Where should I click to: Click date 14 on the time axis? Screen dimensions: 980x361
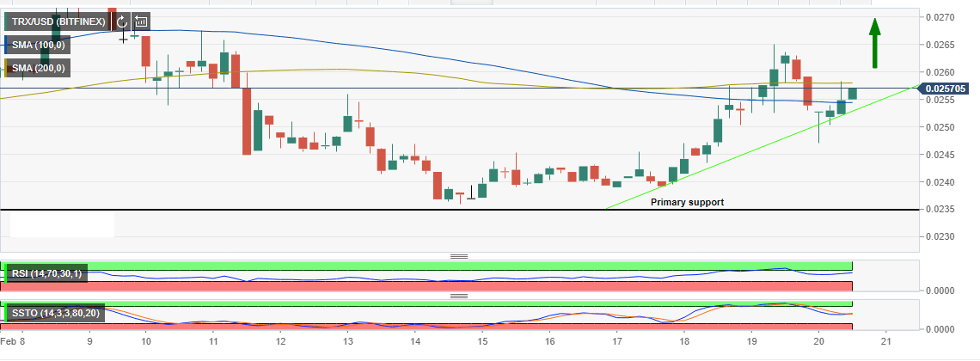pos(415,341)
